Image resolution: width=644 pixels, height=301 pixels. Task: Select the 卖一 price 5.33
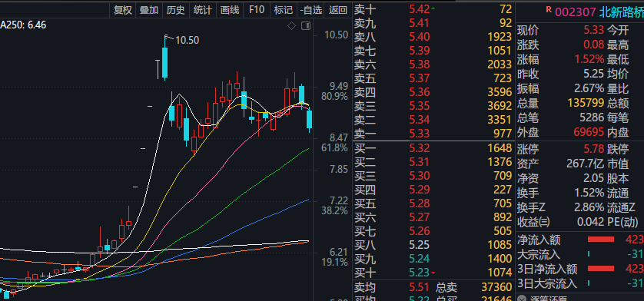(x=420, y=134)
